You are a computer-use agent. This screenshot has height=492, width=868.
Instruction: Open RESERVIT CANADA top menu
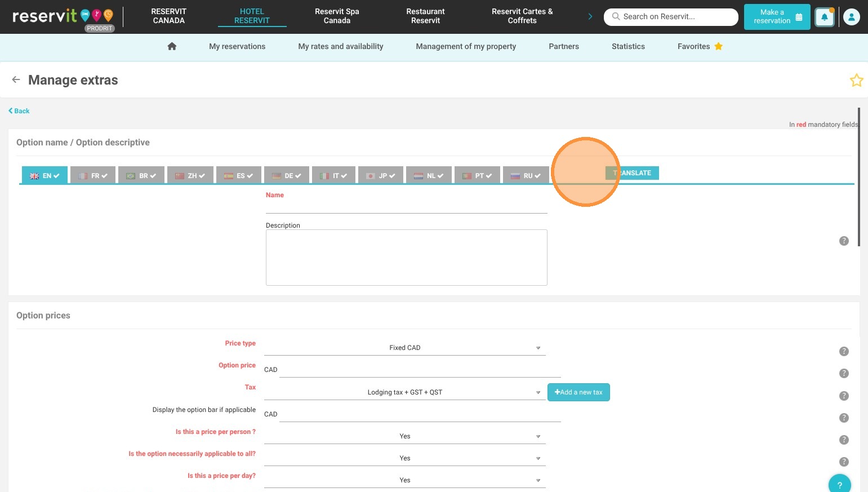[x=169, y=16]
